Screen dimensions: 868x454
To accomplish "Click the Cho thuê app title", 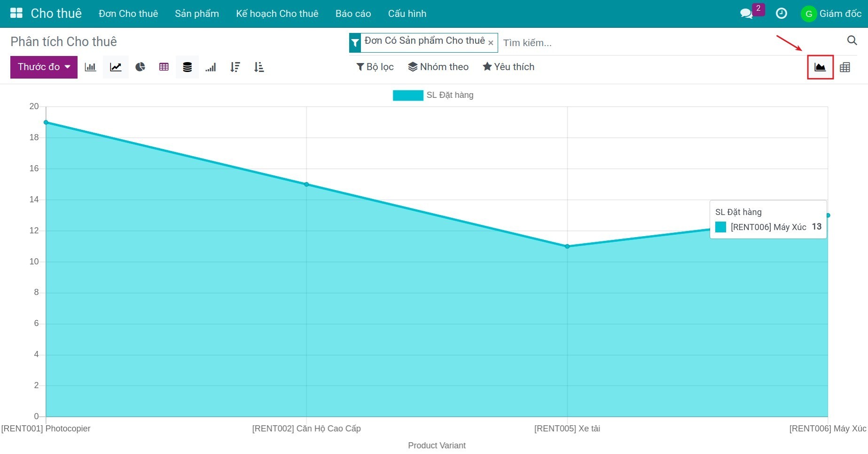I will point(56,13).
